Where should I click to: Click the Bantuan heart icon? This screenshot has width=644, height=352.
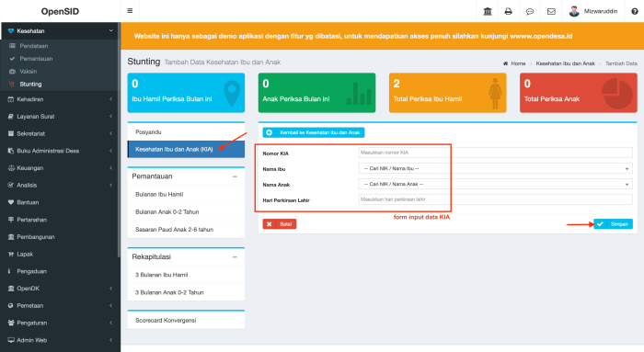pos(11,202)
